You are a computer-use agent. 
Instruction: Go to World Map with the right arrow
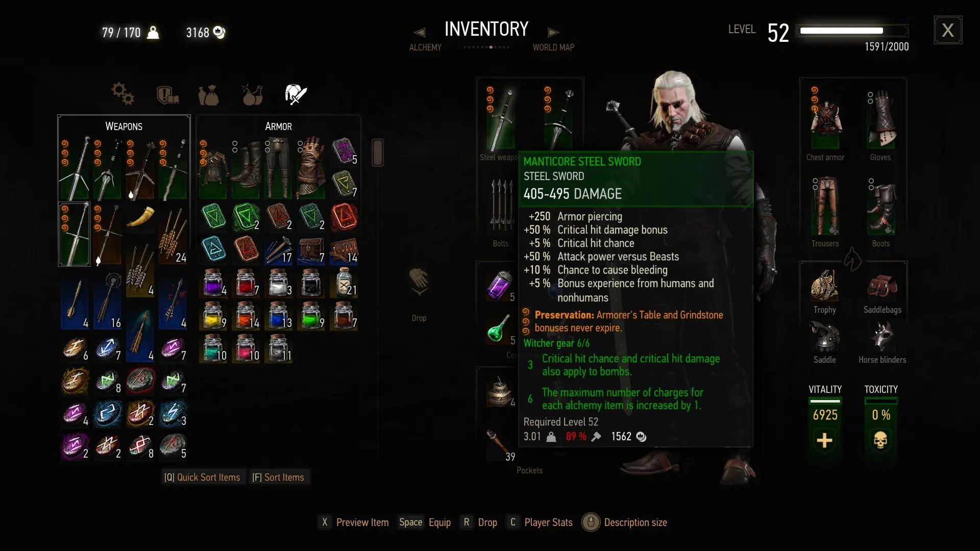553,33
